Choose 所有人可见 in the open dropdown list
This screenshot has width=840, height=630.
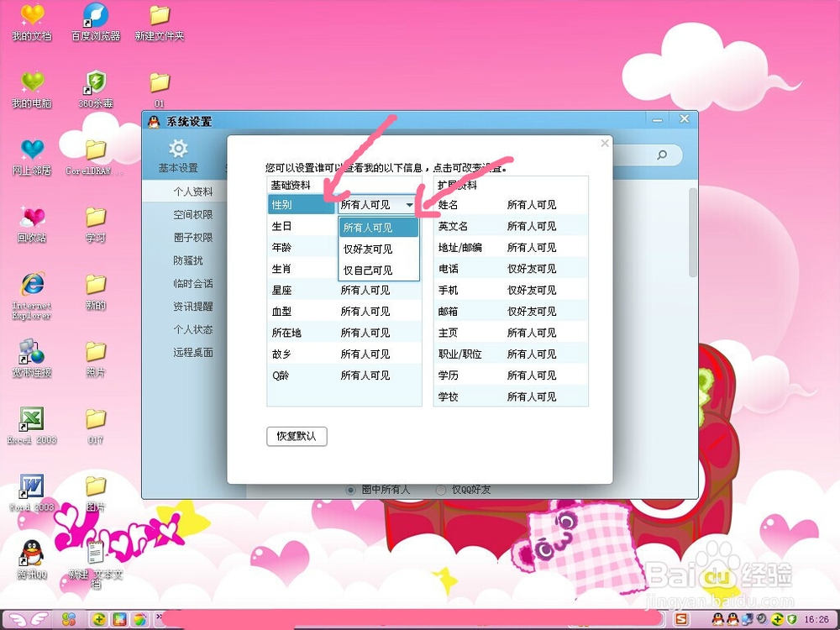379,227
